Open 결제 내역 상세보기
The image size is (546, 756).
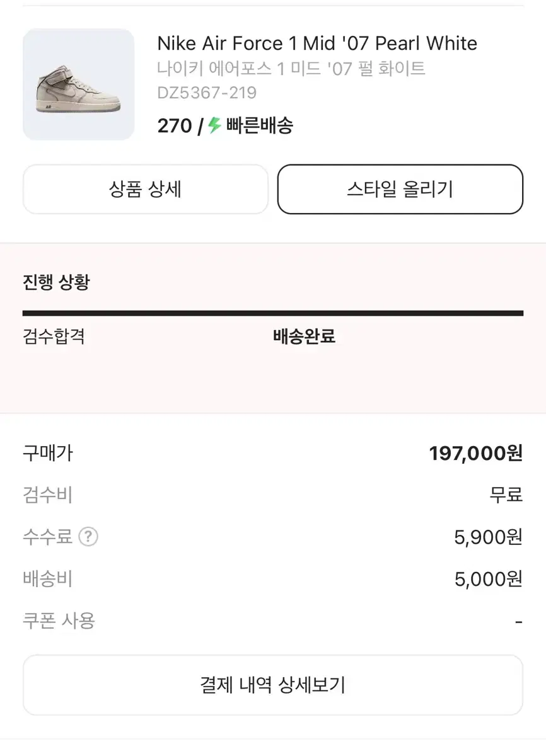273,685
